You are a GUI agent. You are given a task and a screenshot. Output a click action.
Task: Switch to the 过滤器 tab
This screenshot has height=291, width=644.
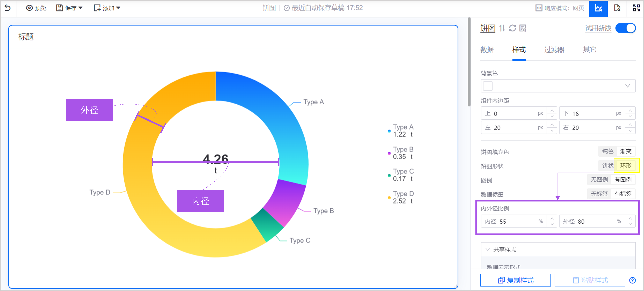click(554, 49)
